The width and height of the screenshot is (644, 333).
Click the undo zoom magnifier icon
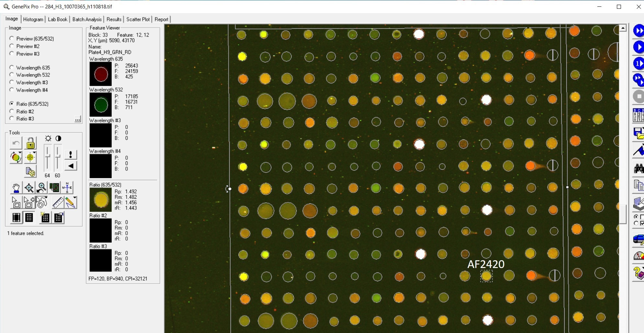(41, 188)
